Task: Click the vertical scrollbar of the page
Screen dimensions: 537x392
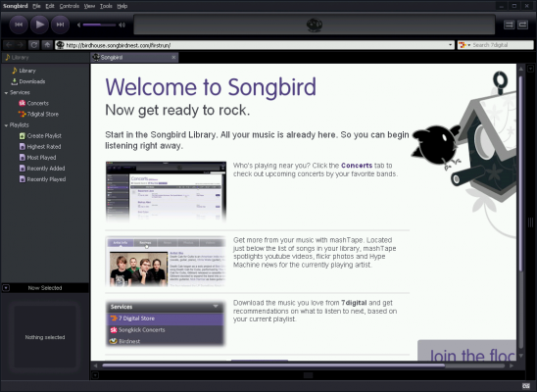Action: (x=521, y=172)
